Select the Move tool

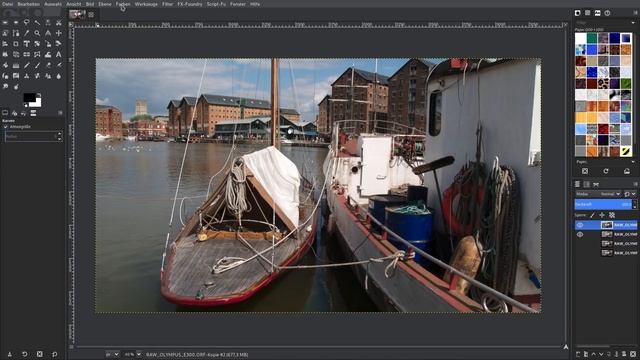[x=59, y=33]
